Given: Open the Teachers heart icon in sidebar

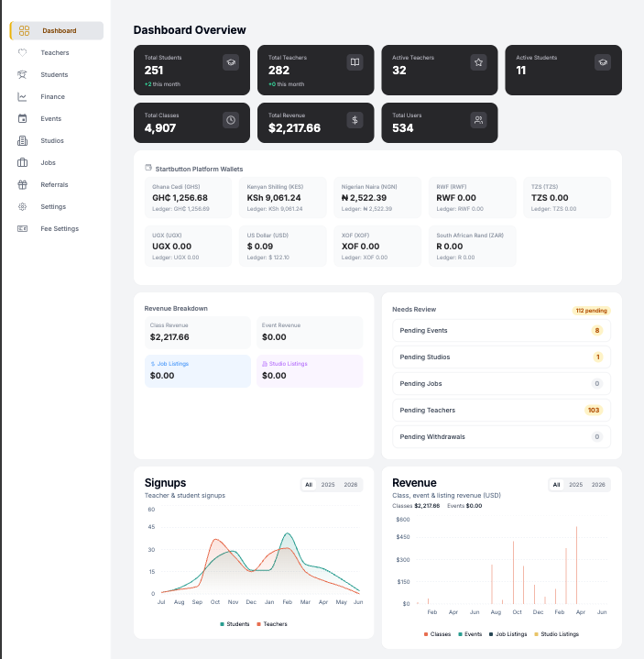Looking at the screenshot, I should pos(22,52).
